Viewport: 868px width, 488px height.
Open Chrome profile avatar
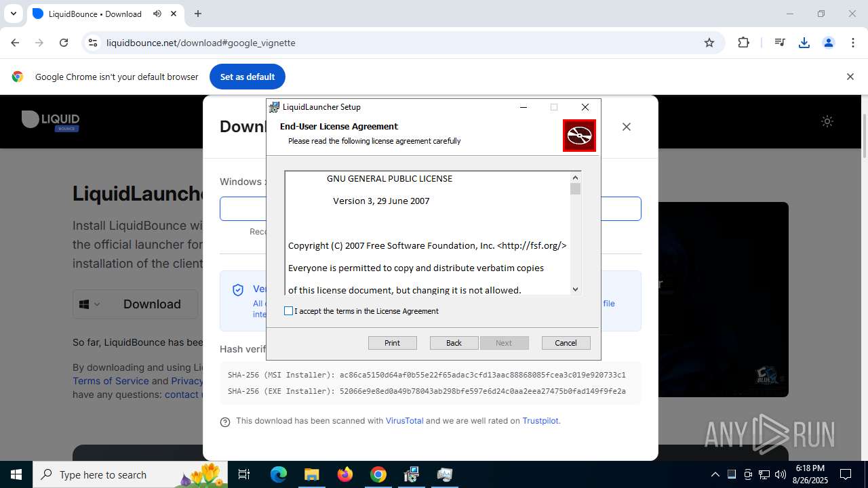829,43
